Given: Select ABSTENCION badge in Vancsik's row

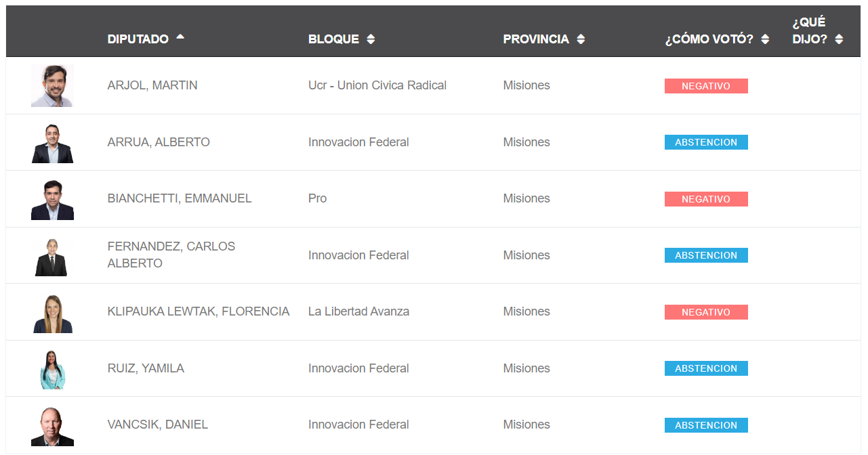Looking at the screenshot, I should tap(706, 425).
